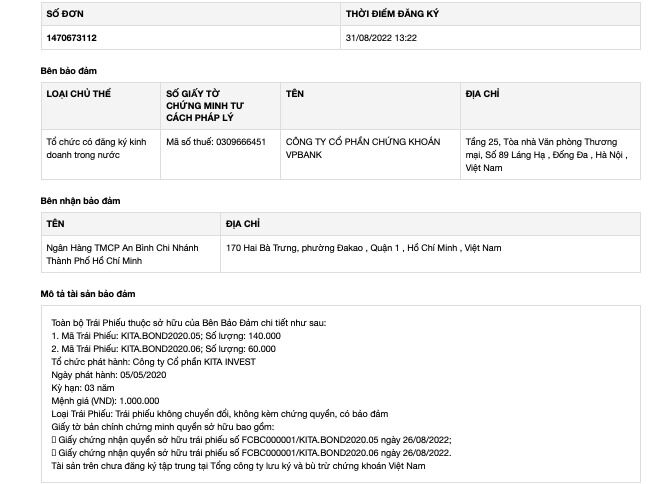The image size is (670, 484).
Task: Click 'Kỳ hạn: 03 năm' line
Action: 83,388
